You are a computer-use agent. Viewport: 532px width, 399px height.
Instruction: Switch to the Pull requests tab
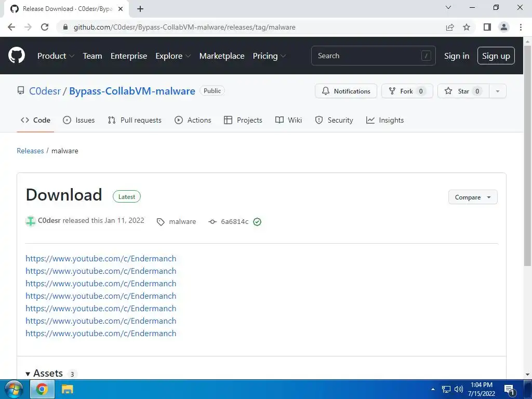tap(135, 120)
